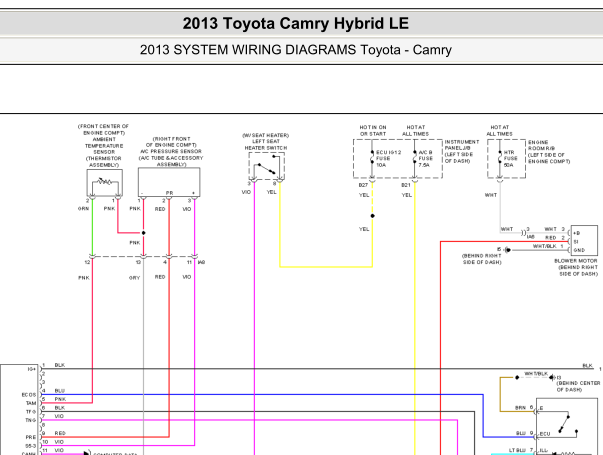
Task: Click the "S5-3" terminal label
Action: tap(30, 446)
